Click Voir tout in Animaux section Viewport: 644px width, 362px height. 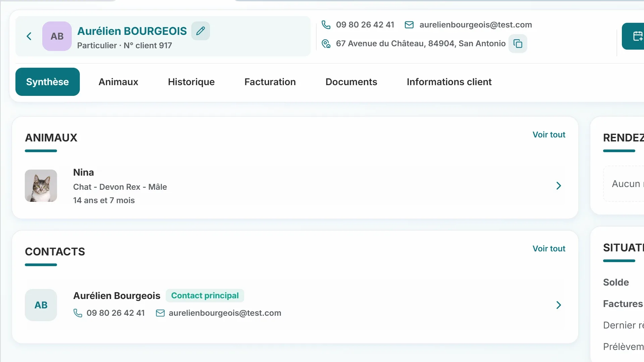pyautogui.click(x=549, y=135)
